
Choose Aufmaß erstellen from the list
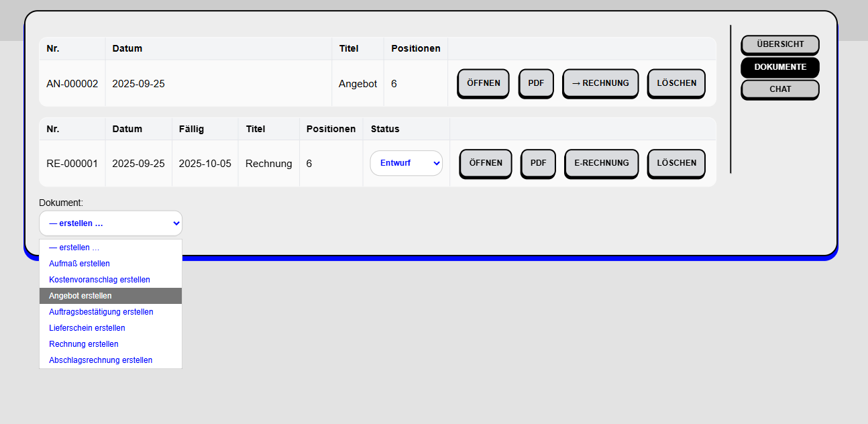(x=79, y=264)
